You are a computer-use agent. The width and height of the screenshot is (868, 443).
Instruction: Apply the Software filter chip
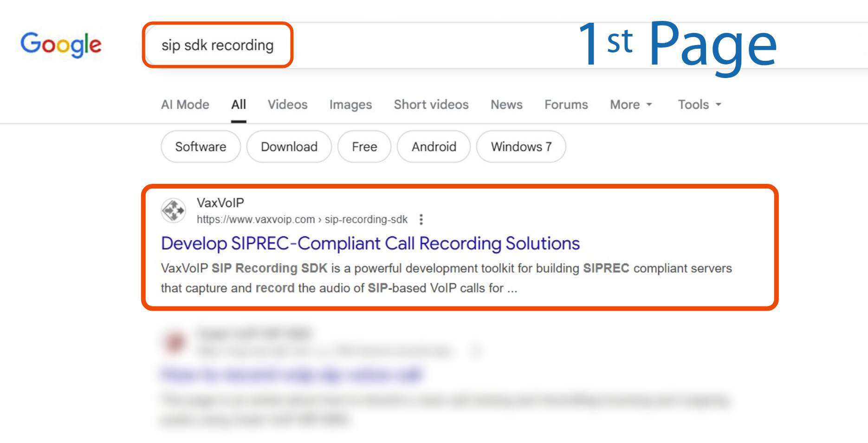[201, 147]
